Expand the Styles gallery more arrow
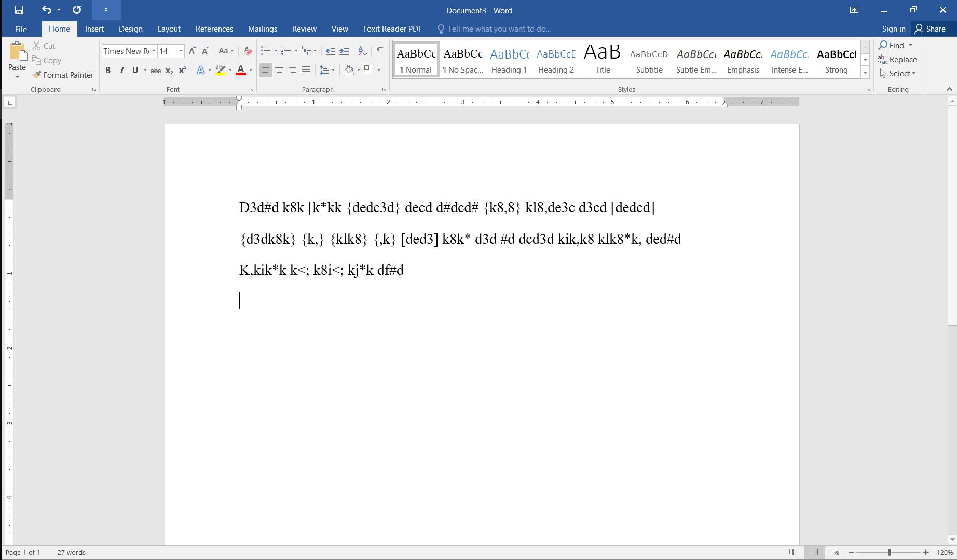This screenshot has width=957, height=560. [x=865, y=73]
